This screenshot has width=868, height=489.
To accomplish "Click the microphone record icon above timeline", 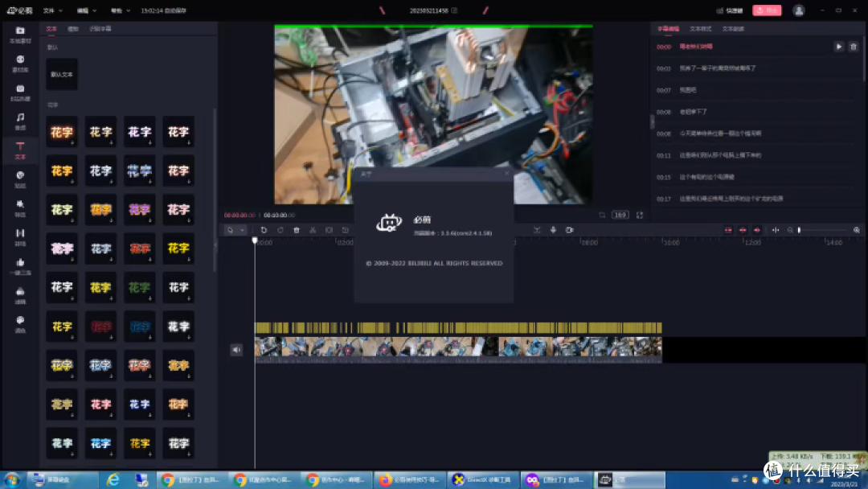I will [x=553, y=230].
